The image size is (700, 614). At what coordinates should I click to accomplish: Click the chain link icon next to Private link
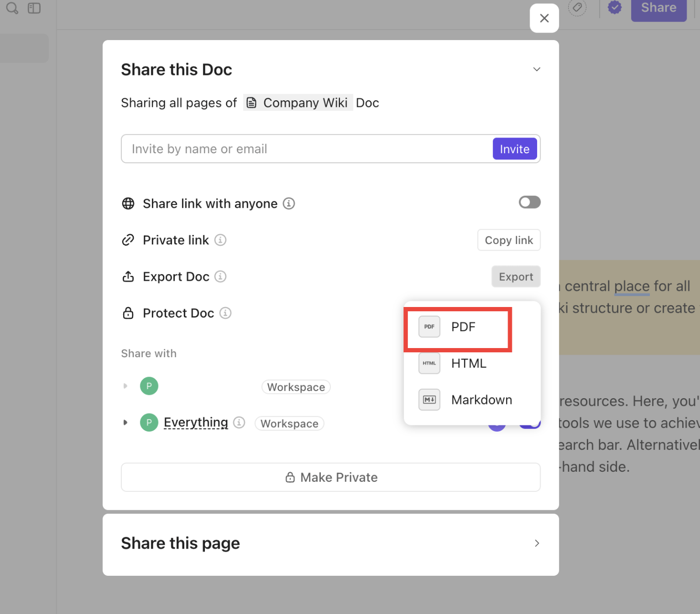128,240
